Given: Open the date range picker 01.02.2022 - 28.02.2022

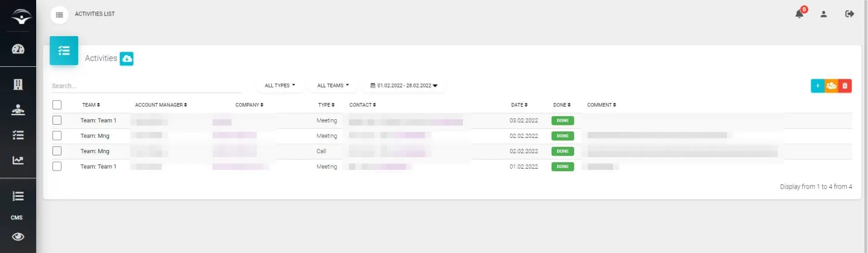Looking at the screenshot, I should tap(404, 86).
